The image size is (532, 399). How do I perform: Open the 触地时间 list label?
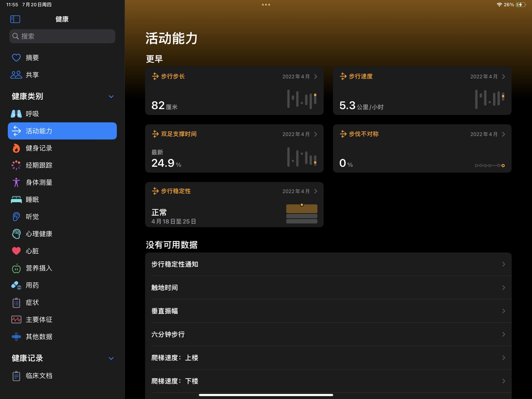point(164,287)
